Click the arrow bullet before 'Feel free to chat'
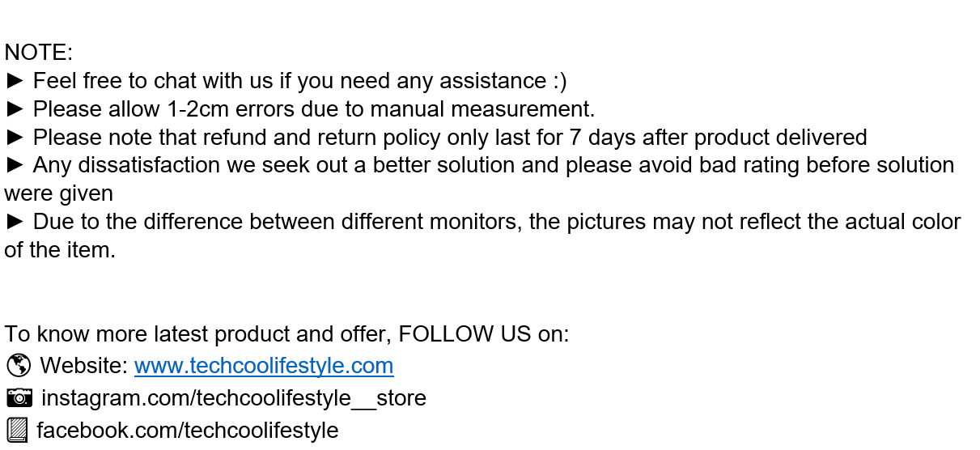This screenshot has width=980, height=450. pyautogui.click(x=16, y=81)
